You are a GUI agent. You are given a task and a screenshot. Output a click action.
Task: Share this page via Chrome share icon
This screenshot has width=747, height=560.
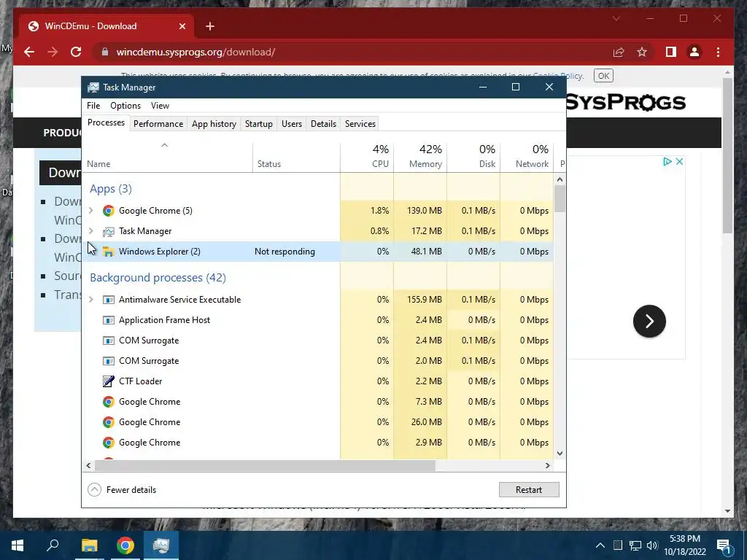point(619,52)
